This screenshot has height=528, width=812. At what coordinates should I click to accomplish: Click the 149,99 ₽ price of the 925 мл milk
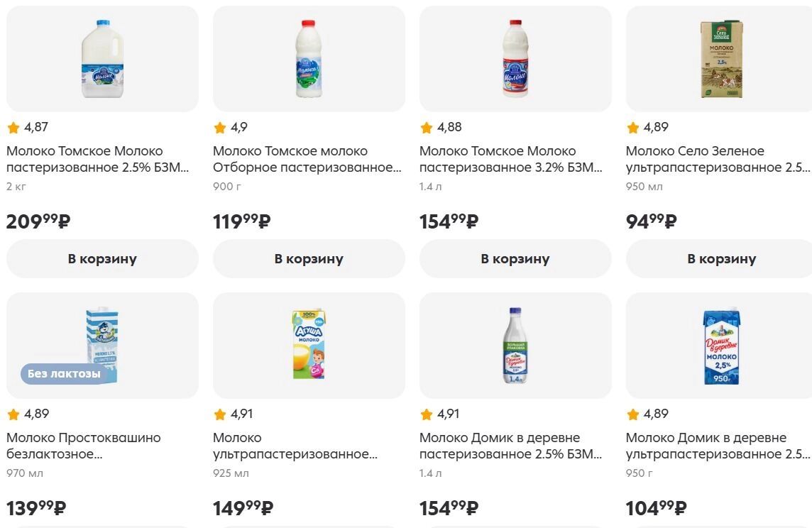243,508
